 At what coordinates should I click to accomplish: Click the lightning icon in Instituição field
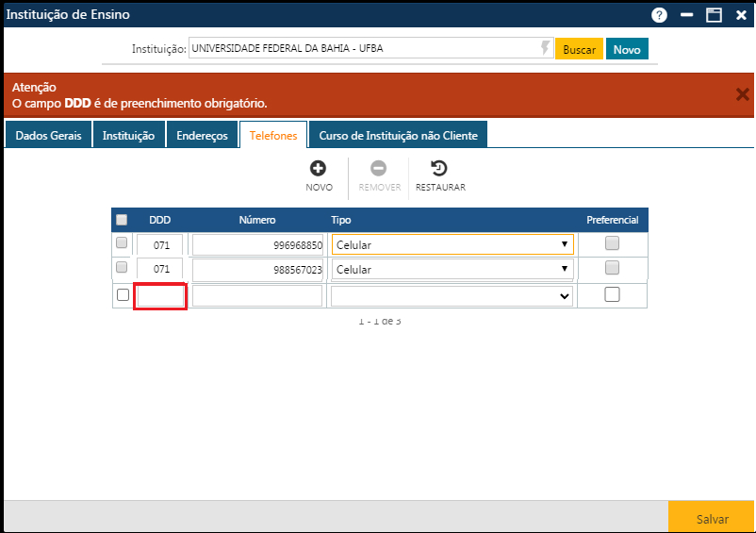pos(545,48)
